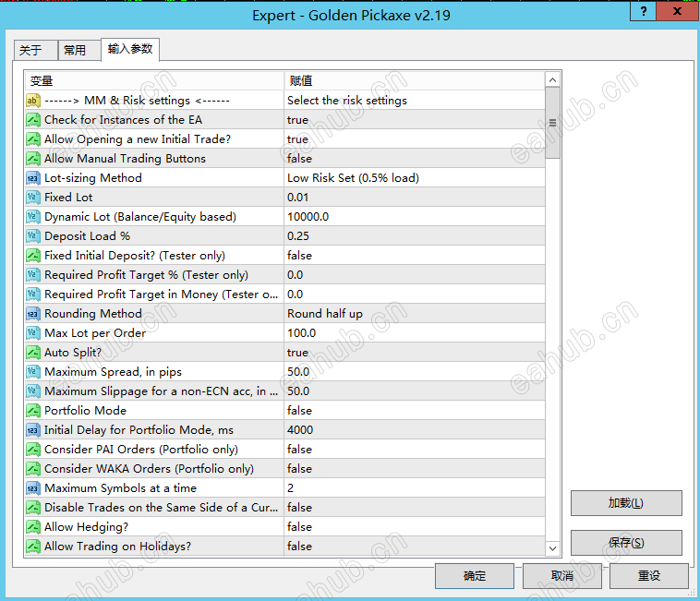Click the icon beside Consider PAI Orders
The height and width of the screenshot is (601, 700).
coord(33,450)
